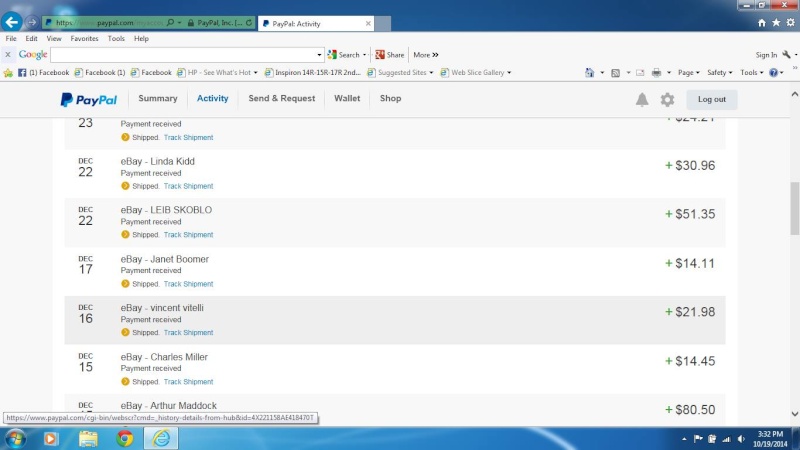Click the address bar search magnifier icon
800x450 pixels.
(x=170, y=22)
